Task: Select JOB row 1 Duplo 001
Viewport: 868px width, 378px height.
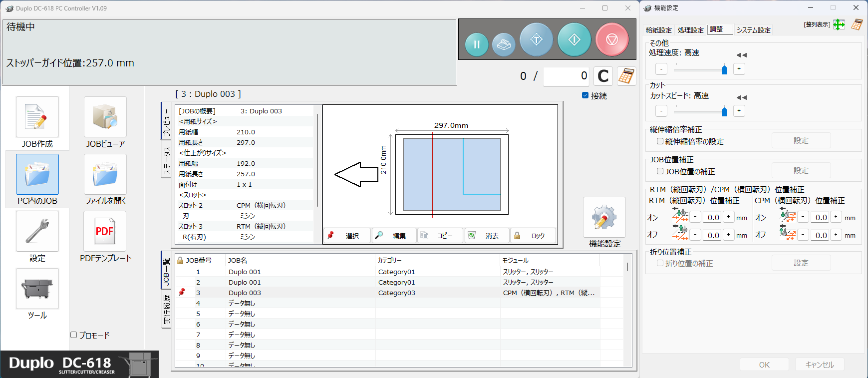Action: point(399,272)
